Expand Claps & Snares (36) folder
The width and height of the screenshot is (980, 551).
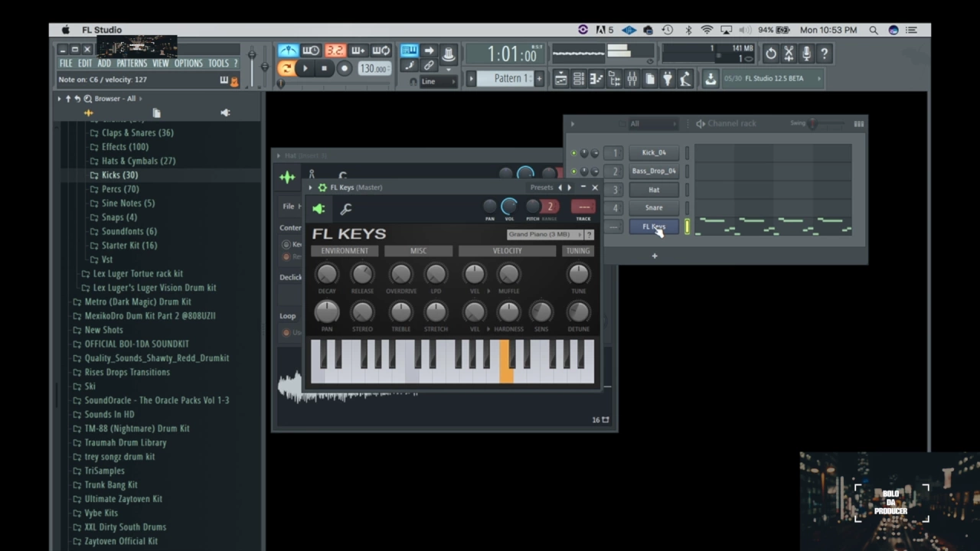(x=138, y=133)
